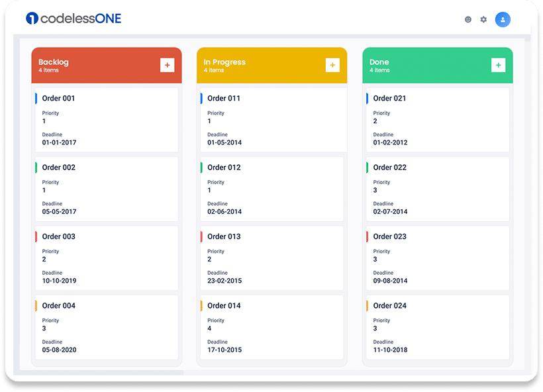The image size is (543, 392).
Task: Click the Order 021 card in Done
Action: [x=437, y=120]
